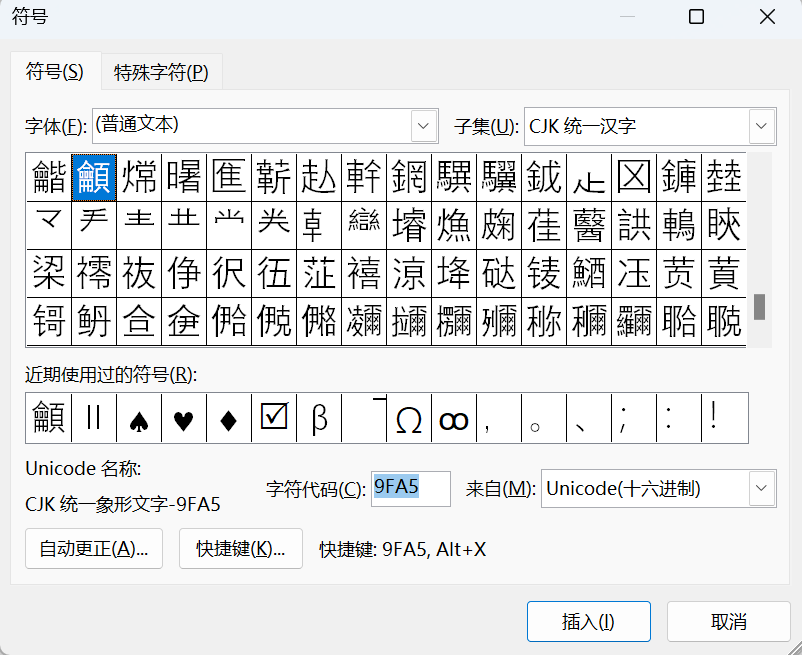Click the text 快捷键: 9FA5, Alt+X

pos(403,550)
